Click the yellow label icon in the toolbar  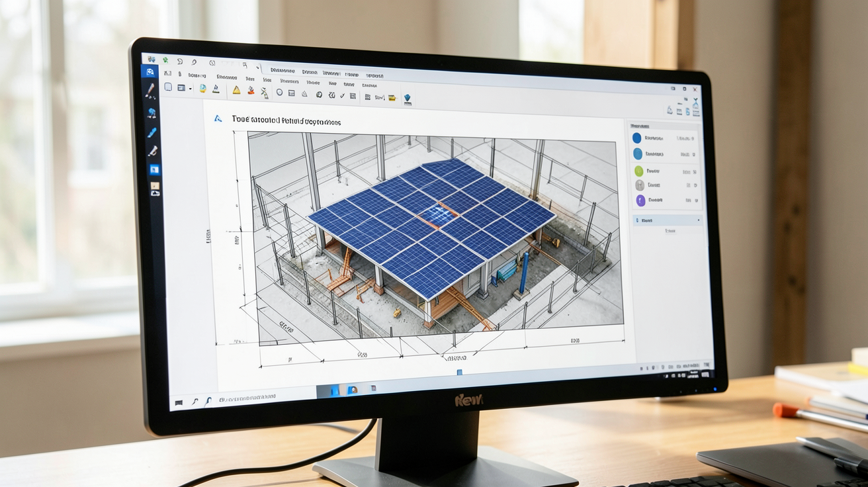[x=392, y=98]
